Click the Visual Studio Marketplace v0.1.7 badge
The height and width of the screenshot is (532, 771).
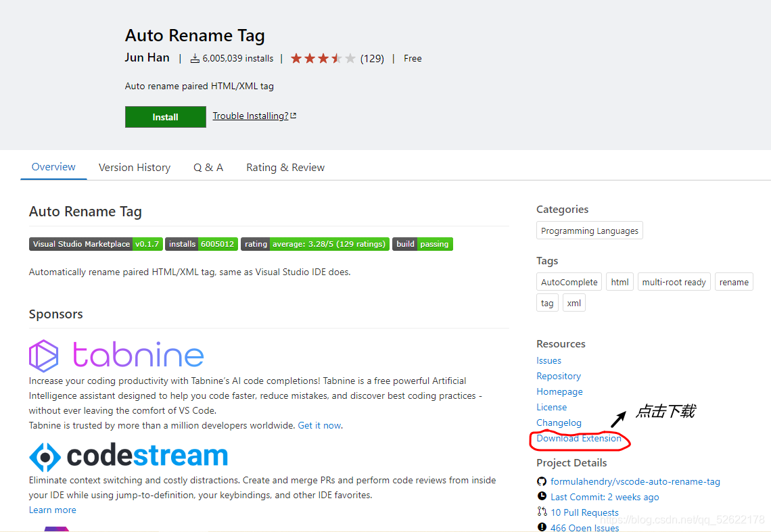point(96,244)
